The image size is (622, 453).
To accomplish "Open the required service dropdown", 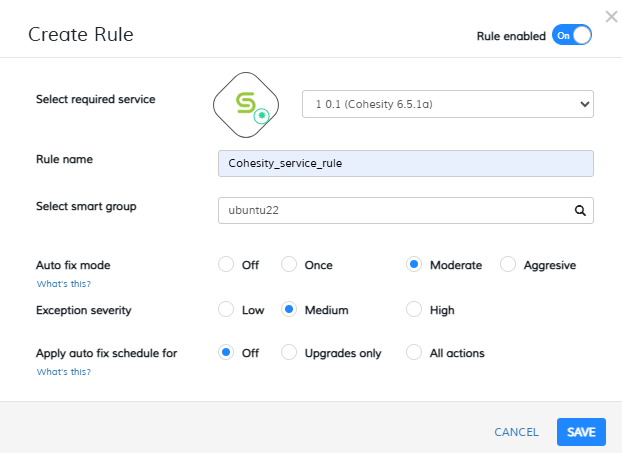I will 448,104.
